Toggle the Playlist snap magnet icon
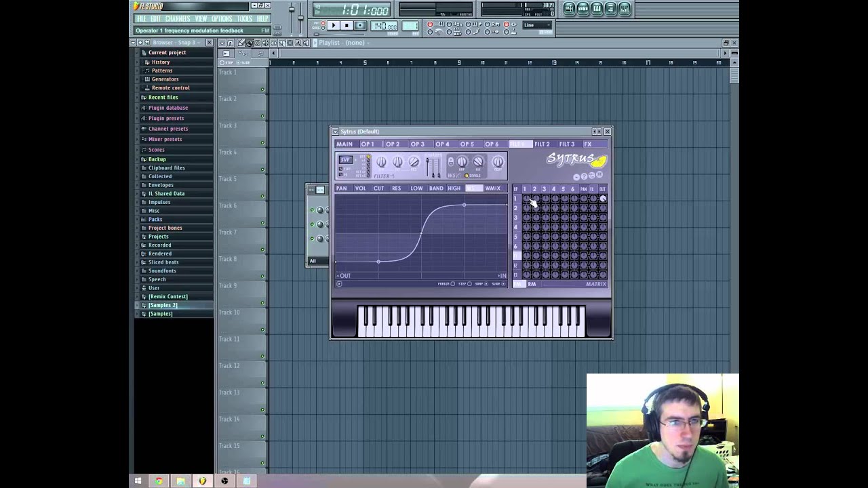The height and width of the screenshot is (488, 868). [x=230, y=43]
